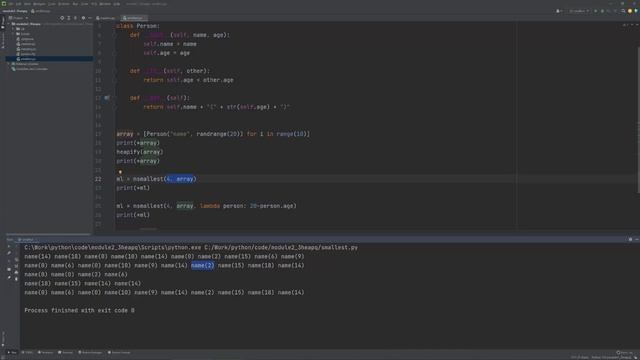
Task: Click the user account icon in toolbar
Action: [558, 11]
